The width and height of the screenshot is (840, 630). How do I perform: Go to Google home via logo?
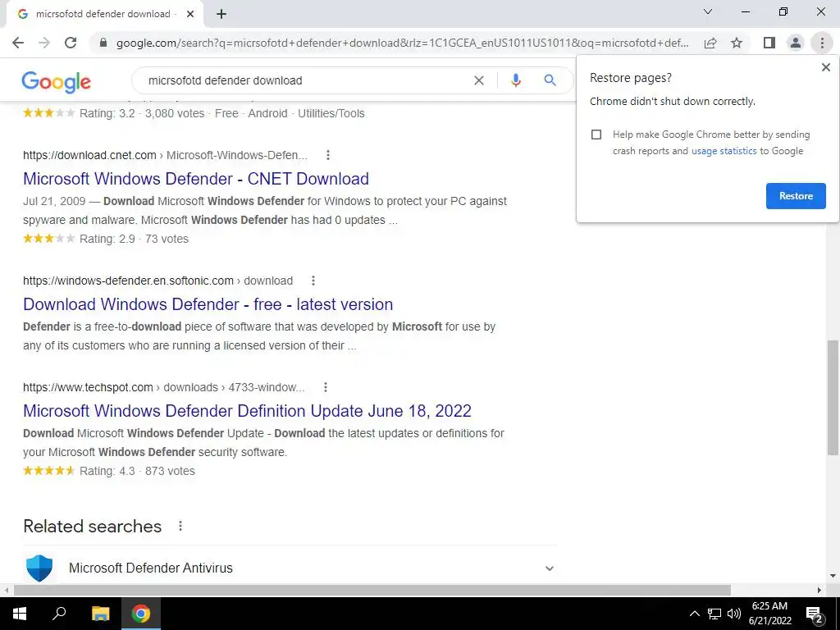click(57, 81)
